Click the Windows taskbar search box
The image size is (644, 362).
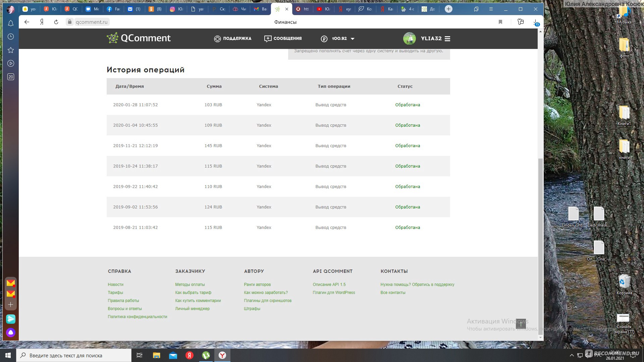point(74,355)
